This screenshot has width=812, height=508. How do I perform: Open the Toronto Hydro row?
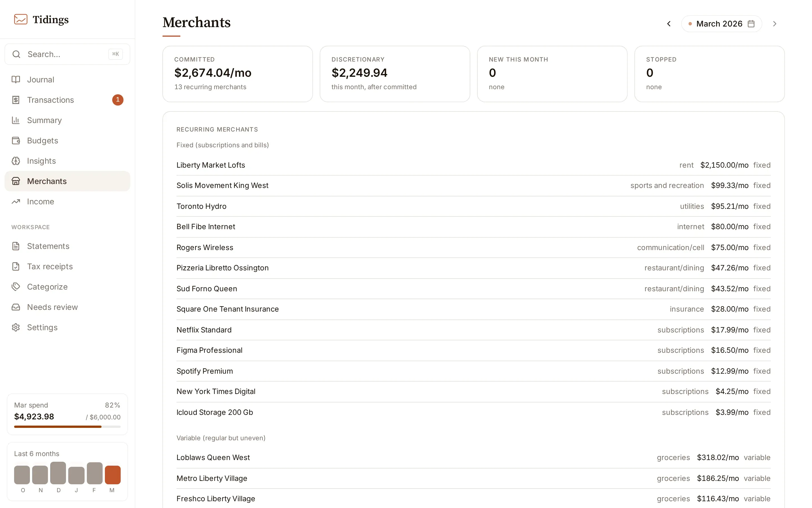point(473,206)
